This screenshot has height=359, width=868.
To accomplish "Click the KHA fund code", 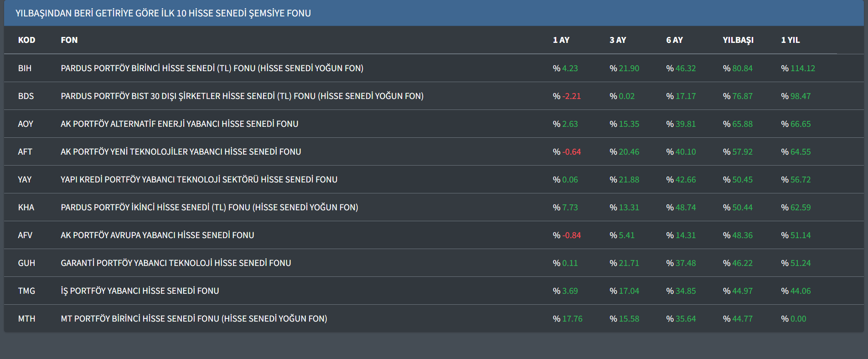I will [x=26, y=208].
